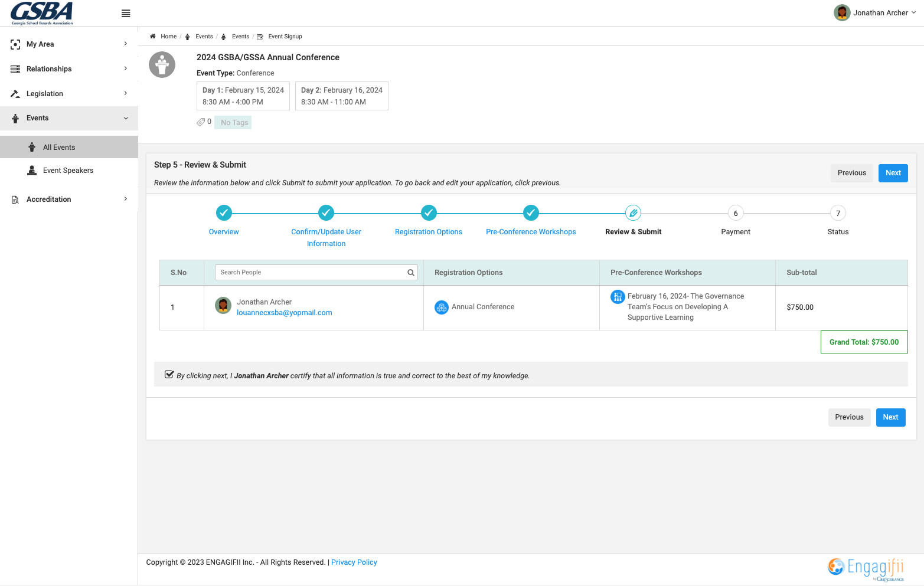Click the top Previous button
Screen dimensions: 924x586
click(x=852, y=173)
